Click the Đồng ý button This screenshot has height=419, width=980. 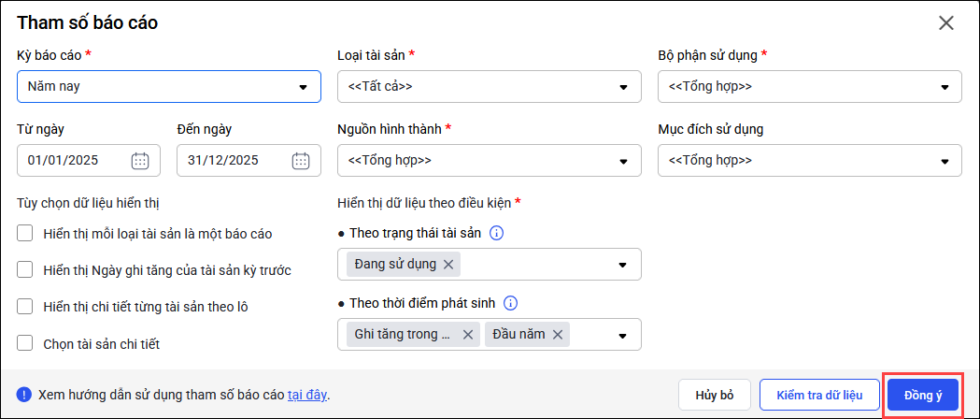point(922,395)
